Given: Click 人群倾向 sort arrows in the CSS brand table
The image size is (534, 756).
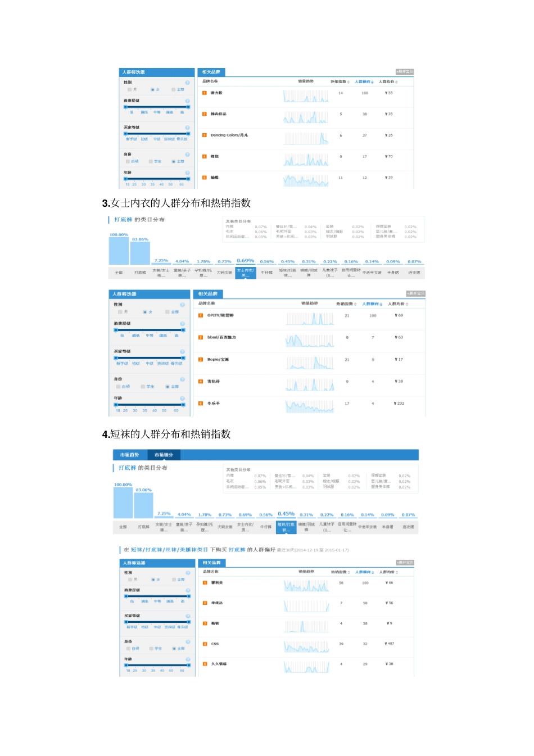Looking at the screenshot, I should point(373,573).
